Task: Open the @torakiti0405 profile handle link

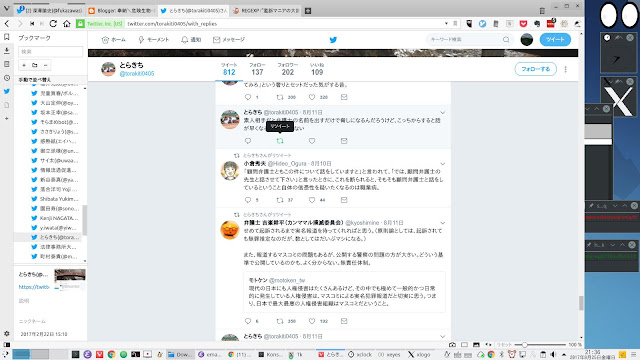Action: pyautogui.click(x=136, y=74)
